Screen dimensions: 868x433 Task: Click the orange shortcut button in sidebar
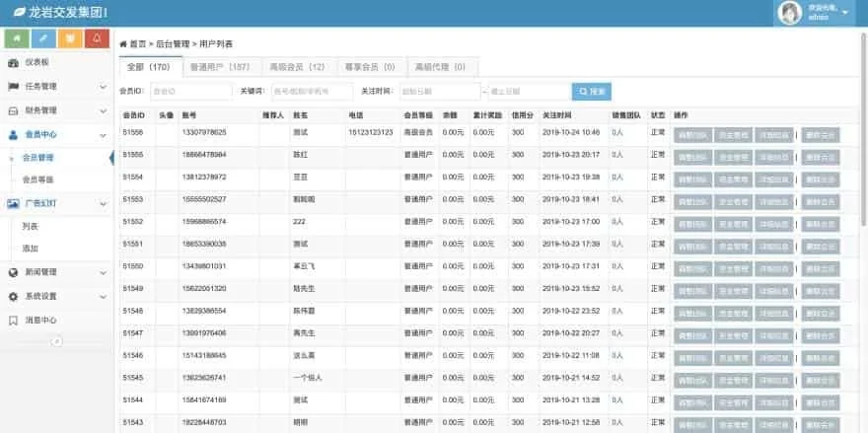pyautogui.click(x=70, y=38)
